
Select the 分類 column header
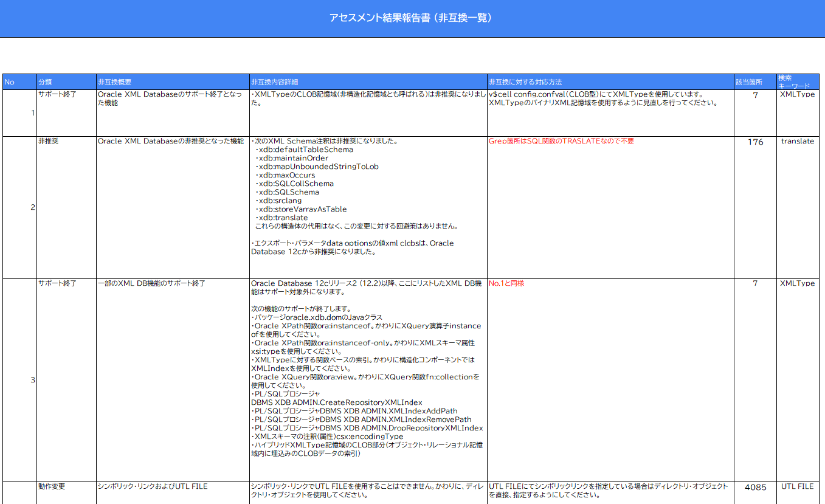point(66,81)
